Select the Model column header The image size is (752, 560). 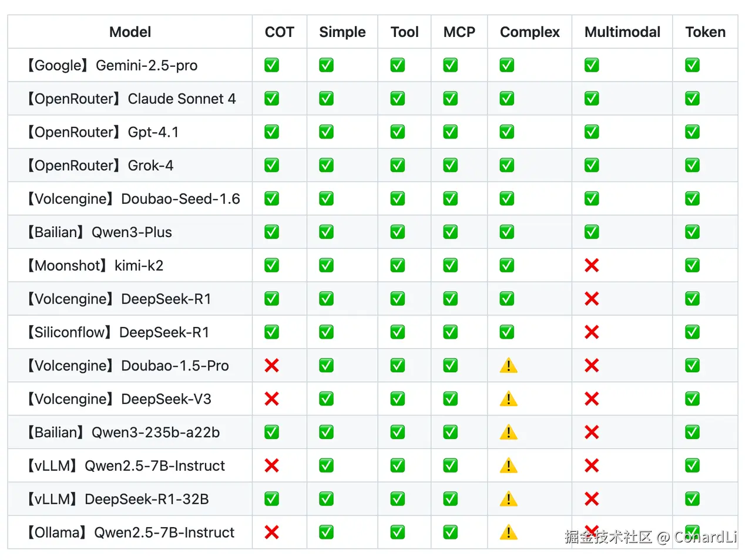pos(130,32)
